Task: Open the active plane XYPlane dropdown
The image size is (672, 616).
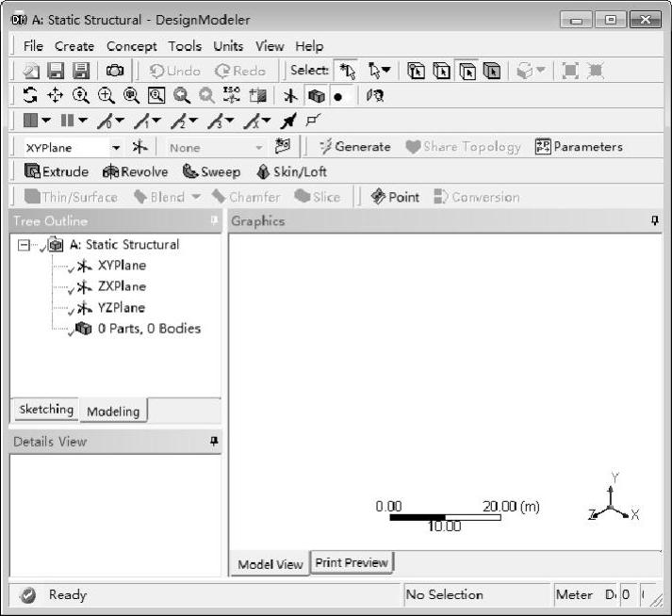Action: pyautogui.click(x=116, y=148)
